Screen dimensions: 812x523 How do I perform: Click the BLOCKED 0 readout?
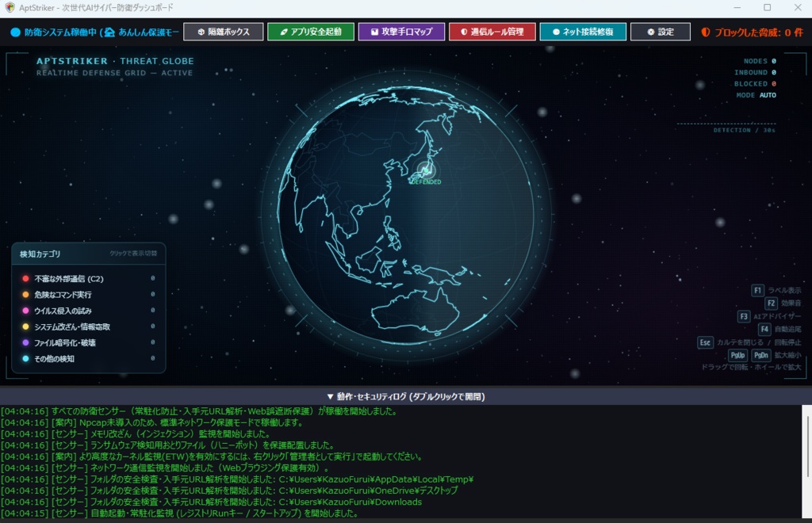coord(755,84)
